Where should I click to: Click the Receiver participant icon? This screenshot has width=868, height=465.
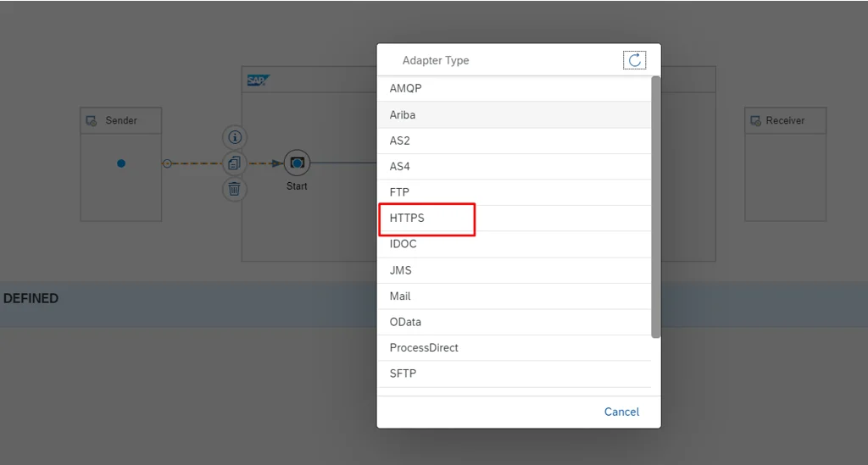[755, 121]
